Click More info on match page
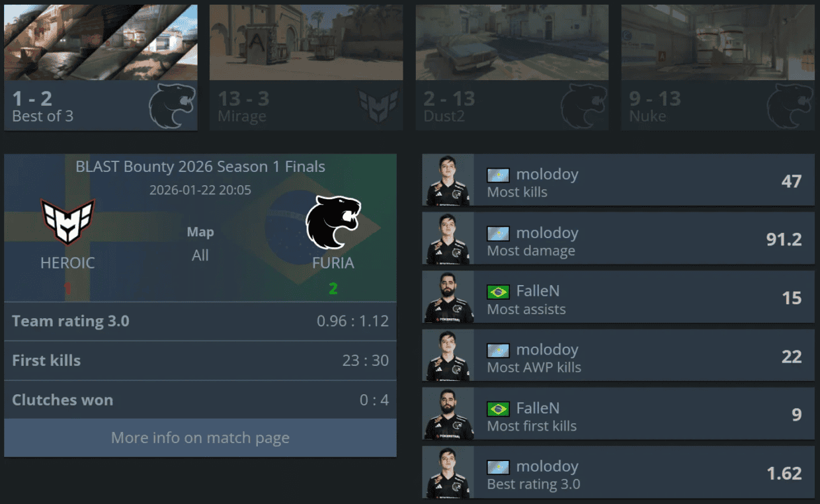The width and height of the screenshot is (820, 504). pyautogui.click(x=200, y=438)
